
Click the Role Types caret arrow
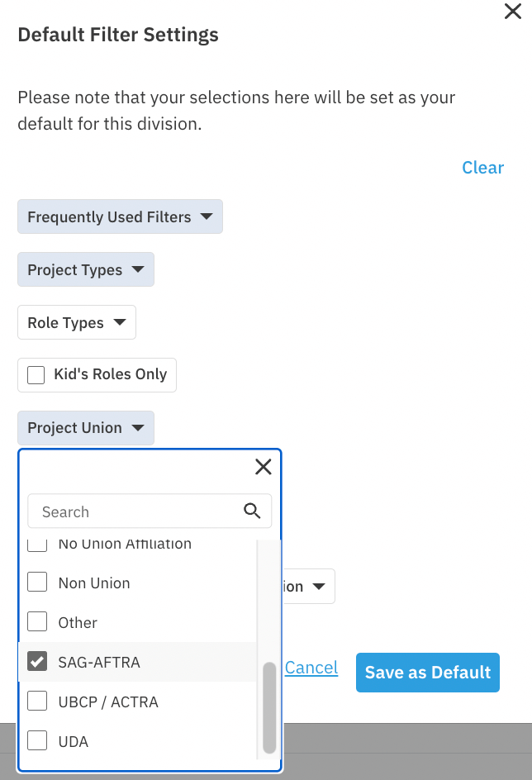point(119,322)
